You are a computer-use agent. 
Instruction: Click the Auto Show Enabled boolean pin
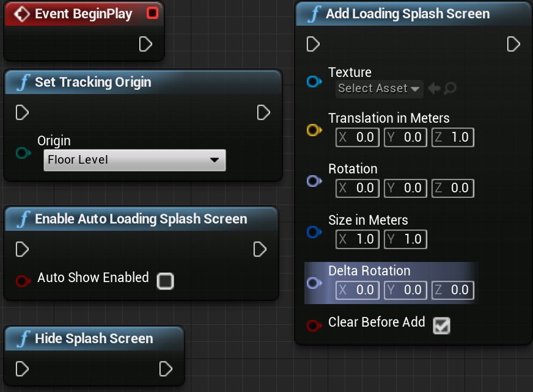coord(23,281)
